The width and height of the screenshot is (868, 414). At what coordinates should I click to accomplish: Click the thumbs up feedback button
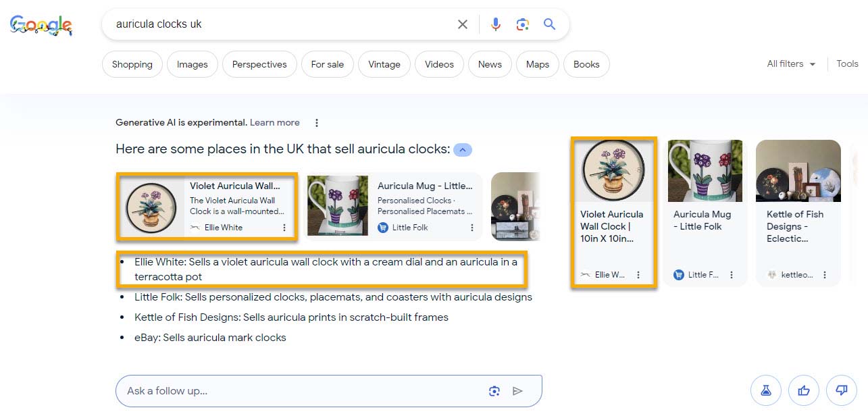(x=804, y=390)
